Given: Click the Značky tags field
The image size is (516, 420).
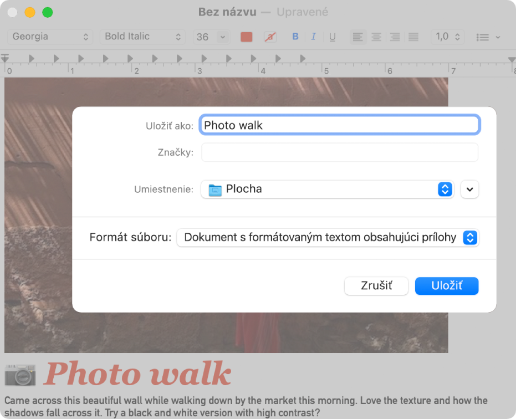Looking at the screenshot, I should (340, 152).
